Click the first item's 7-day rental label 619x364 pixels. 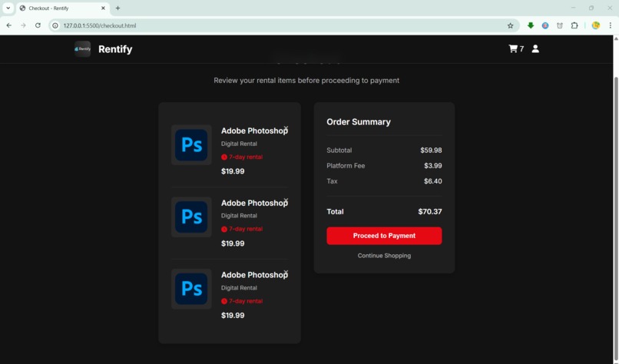[x=242, y=157]
